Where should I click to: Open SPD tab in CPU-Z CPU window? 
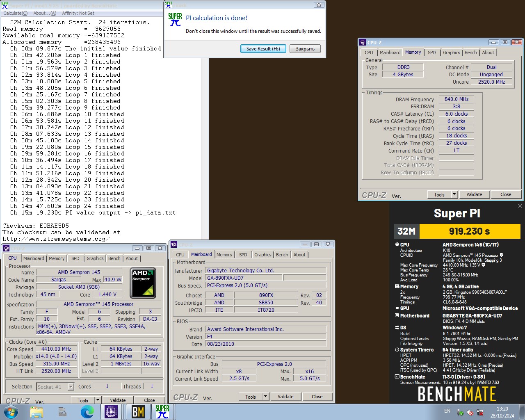click(75, 258)
